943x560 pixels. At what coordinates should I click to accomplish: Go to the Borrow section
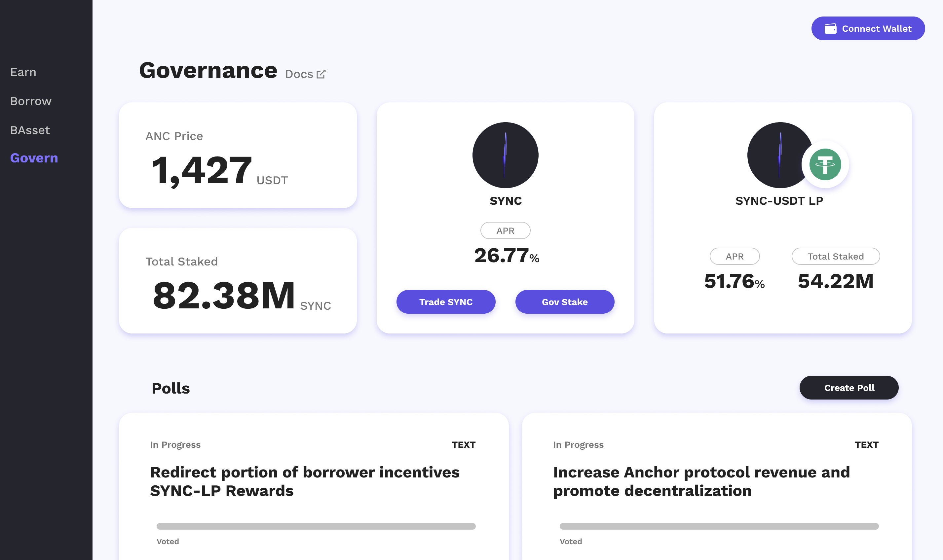[31, 101]
